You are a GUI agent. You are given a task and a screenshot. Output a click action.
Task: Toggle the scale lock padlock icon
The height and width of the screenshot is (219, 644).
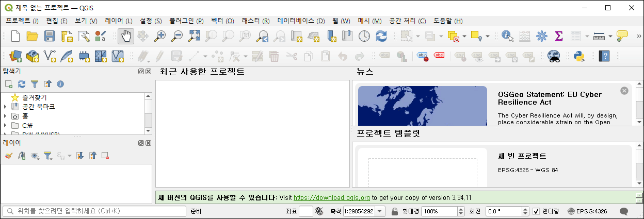395,211
